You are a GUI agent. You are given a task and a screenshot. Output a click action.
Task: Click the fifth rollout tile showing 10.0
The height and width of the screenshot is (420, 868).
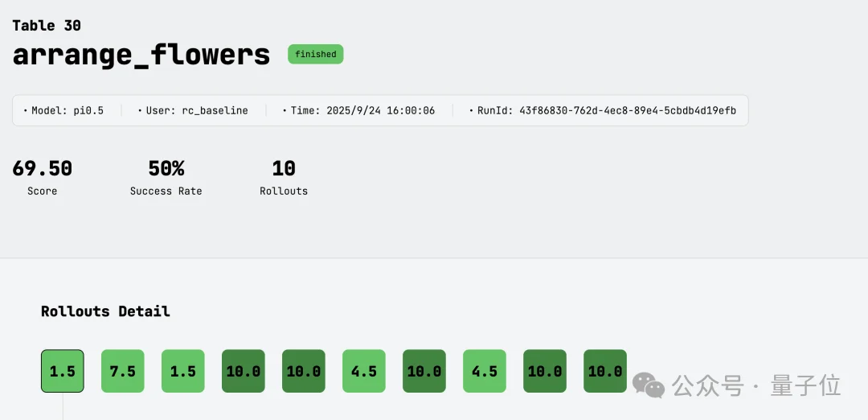point(303,371)
